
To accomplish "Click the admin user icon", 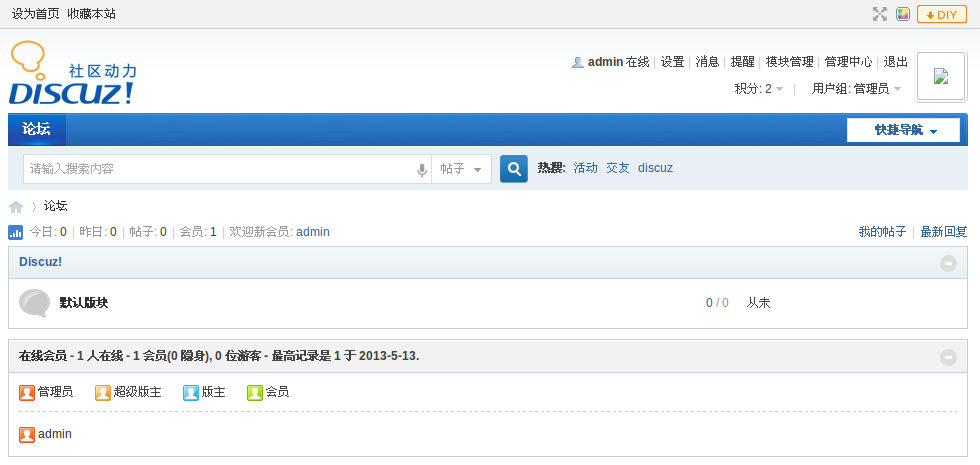I will 578,62.
